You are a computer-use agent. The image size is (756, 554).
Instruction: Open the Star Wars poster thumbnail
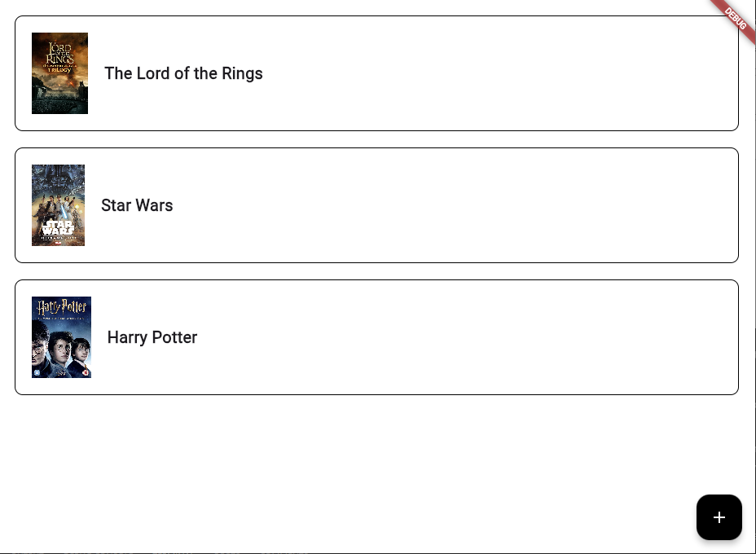point(59,205)
